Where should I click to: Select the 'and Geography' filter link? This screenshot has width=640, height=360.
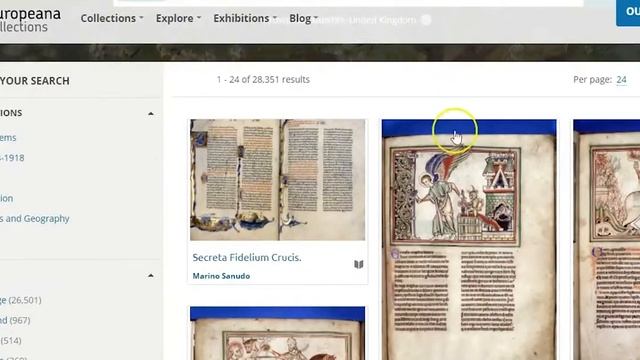[x=35, y=219]
